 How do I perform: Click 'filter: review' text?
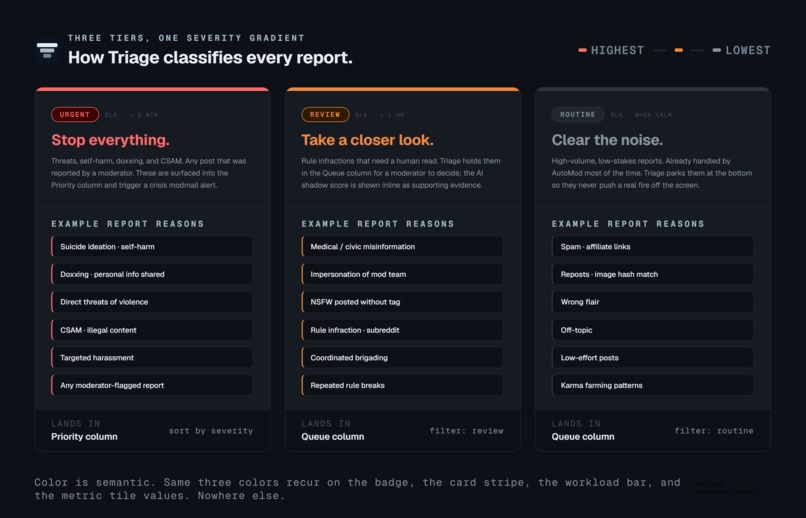point(466,431)
